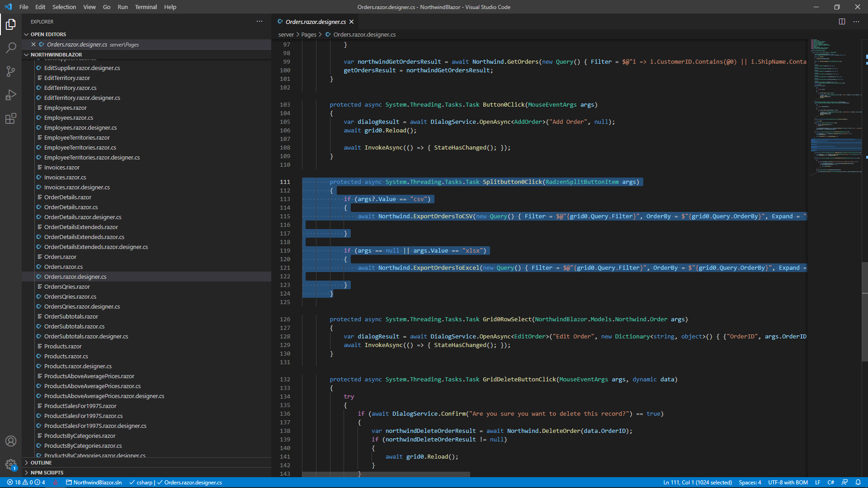This screenshot has height=488, width=868.
Task: Close the Orders.razor.designer.cs editor tab
Action: point(351,22)
